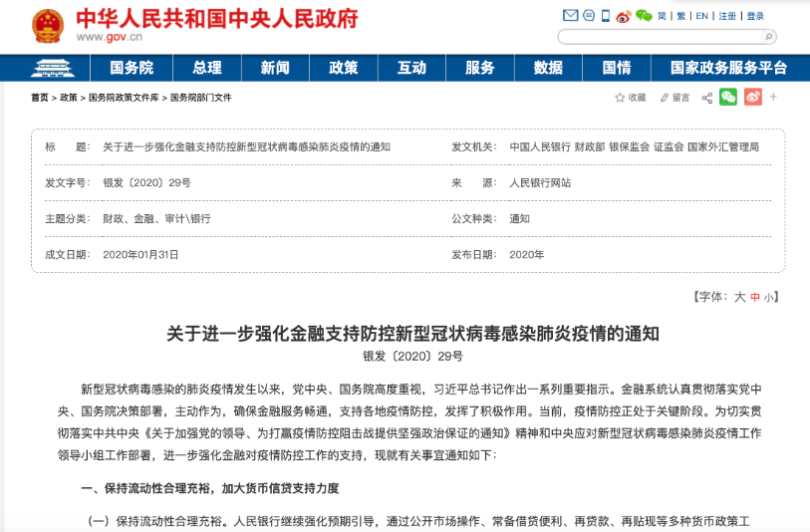
Task: Click the WeChat icon in top header
Action: 644,16
